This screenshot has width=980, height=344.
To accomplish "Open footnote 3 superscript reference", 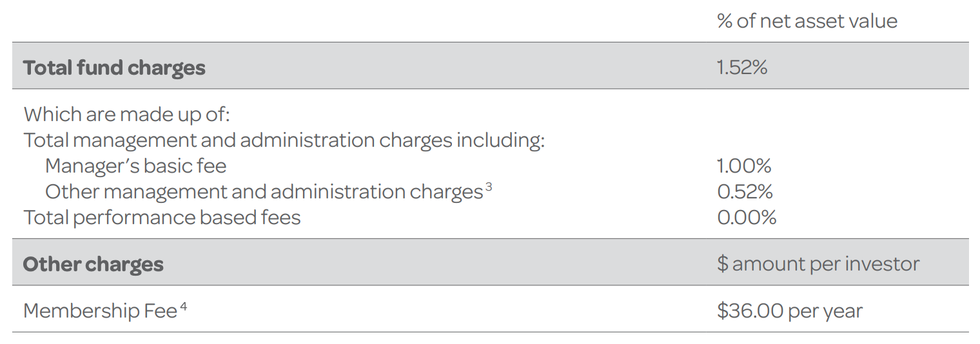I will point(489,187).
